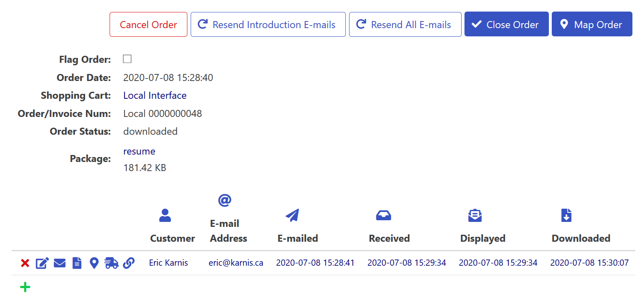Select the Downloaded column header icon
This screenshot has width=644, height=300.
[x=565, y=215]
